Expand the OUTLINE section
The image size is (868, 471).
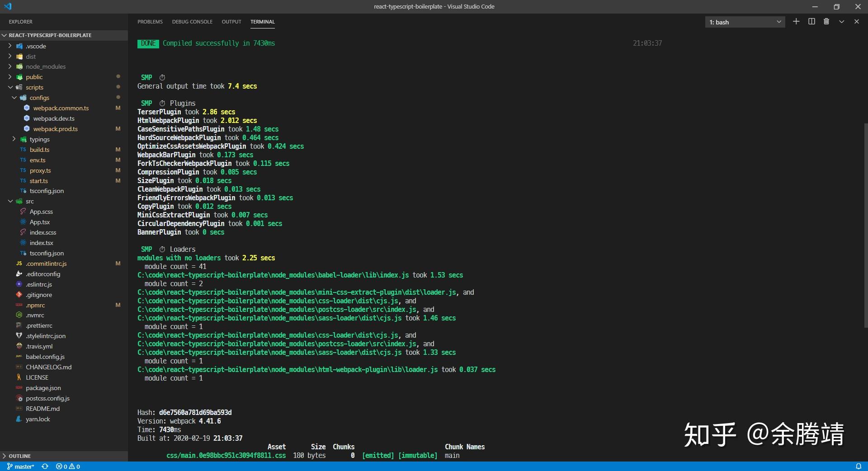[x=20, y=456]
